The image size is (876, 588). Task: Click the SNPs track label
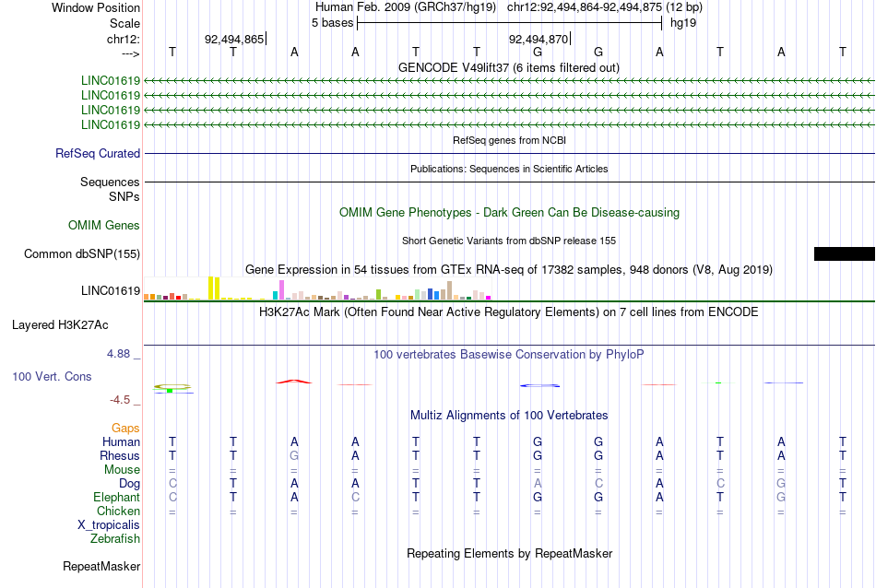pos(124,197)
